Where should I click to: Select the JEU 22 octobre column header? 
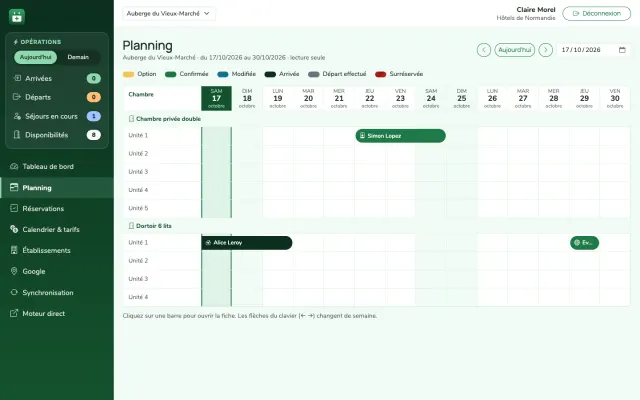pyautogui.click(x=370, y=98)
